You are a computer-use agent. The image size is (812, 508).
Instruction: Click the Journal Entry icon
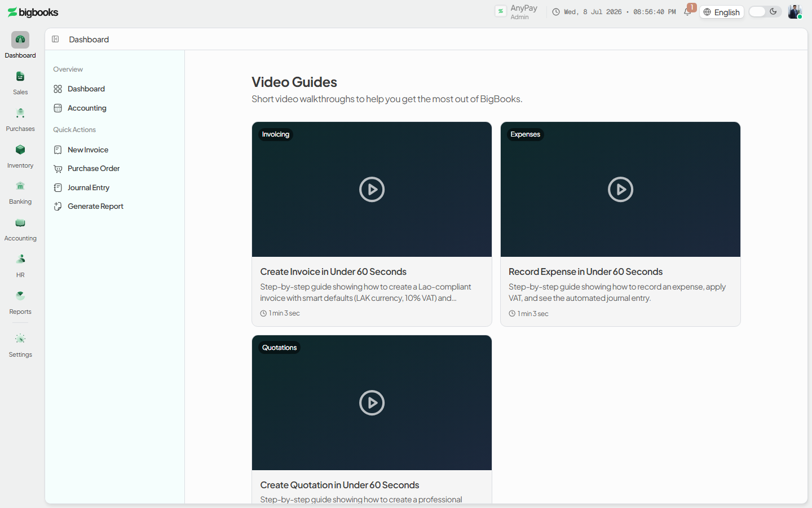pos(58,187)
